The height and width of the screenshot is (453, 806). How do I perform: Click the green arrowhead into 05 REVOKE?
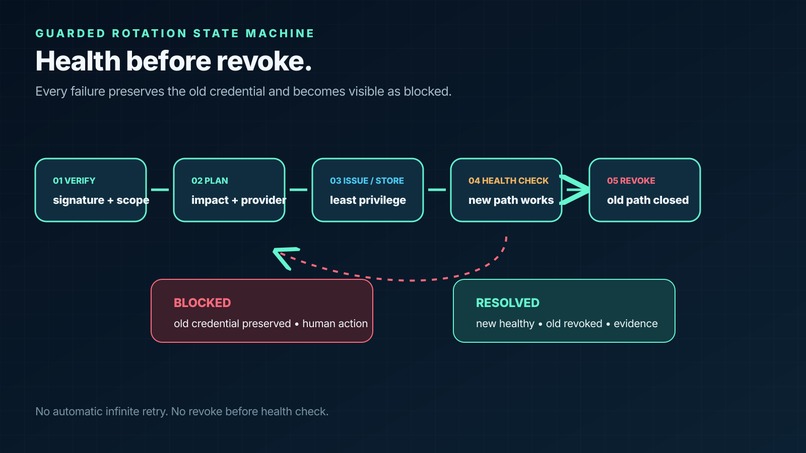pos(574,190)
